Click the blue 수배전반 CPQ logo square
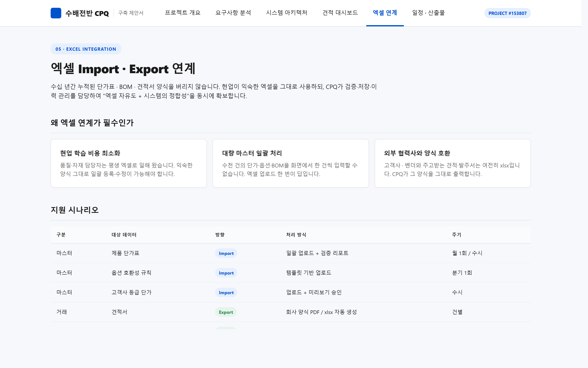 (56, 13)
